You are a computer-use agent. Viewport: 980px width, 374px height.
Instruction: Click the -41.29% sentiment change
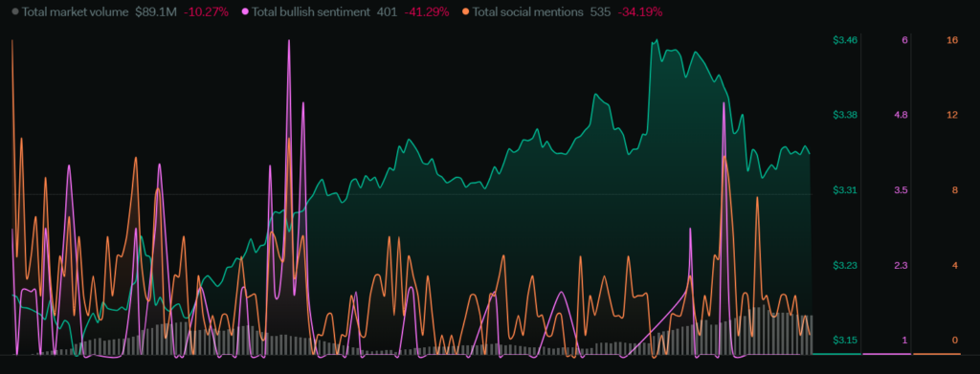pos(426,11)
